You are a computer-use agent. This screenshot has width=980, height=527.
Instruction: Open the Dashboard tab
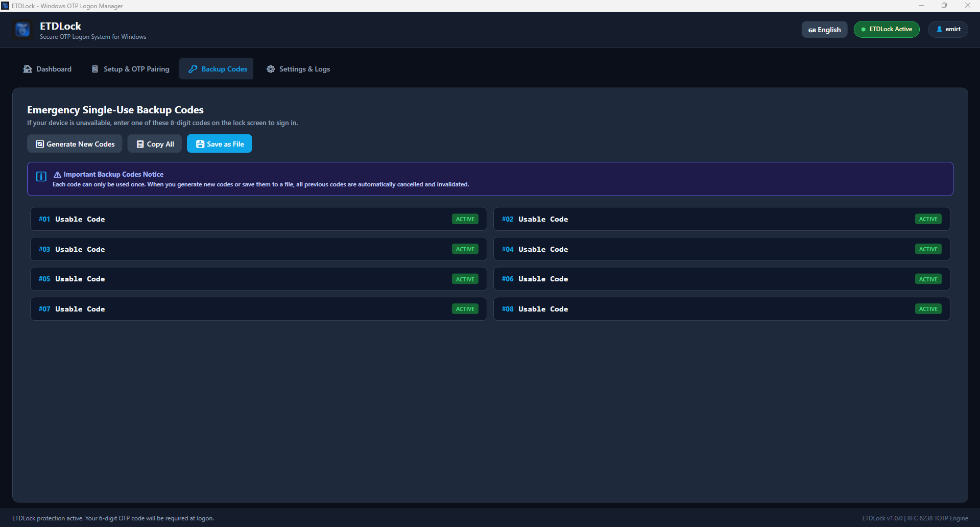pyautogui.click(x=47, y=69)
